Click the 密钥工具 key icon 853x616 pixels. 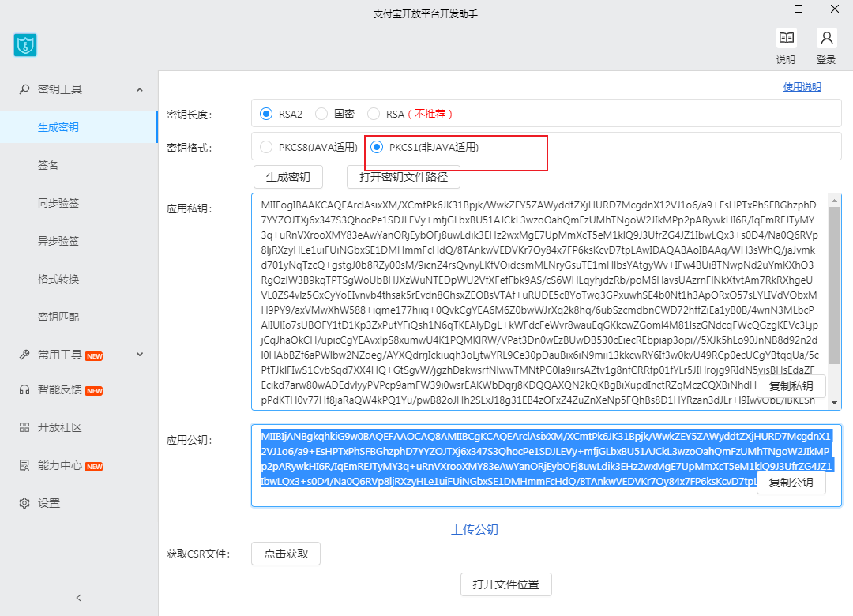(24, 89)
